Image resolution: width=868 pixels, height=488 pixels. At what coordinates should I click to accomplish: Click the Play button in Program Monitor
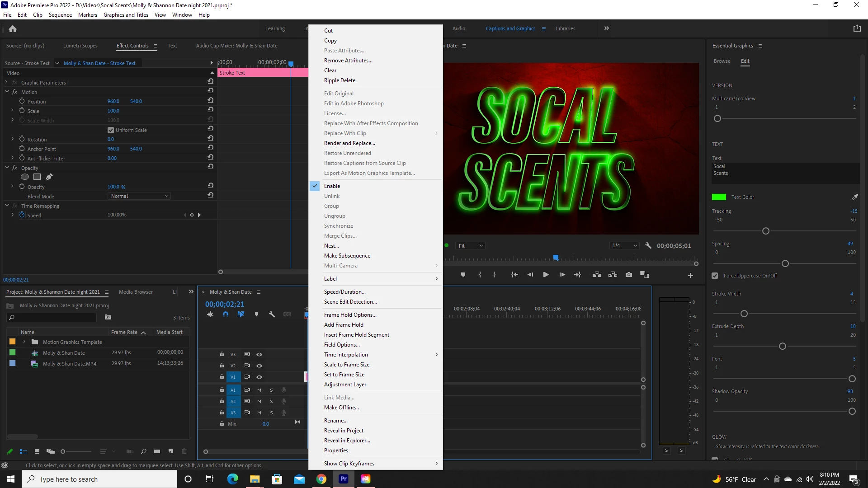[546, 275]
